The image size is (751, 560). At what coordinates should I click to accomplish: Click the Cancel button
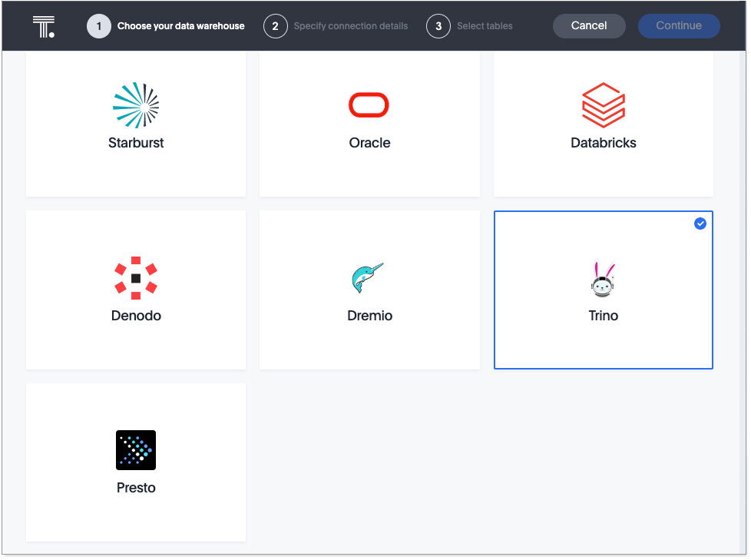(589, 25)
